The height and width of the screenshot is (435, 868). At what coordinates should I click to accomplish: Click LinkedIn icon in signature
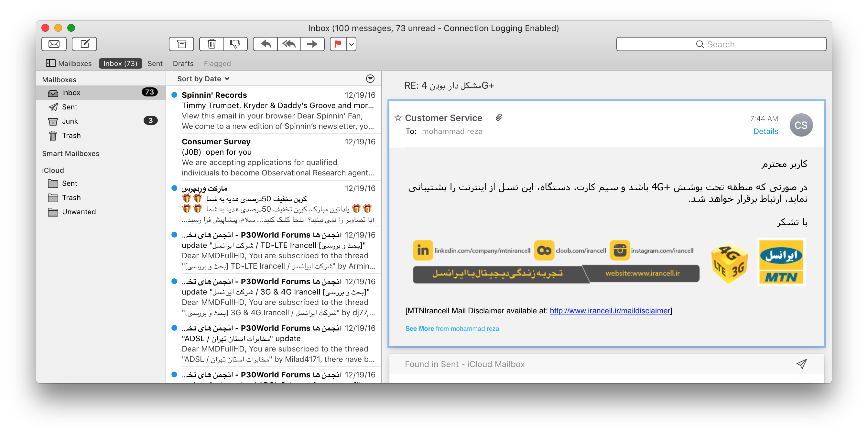[423, 250]
